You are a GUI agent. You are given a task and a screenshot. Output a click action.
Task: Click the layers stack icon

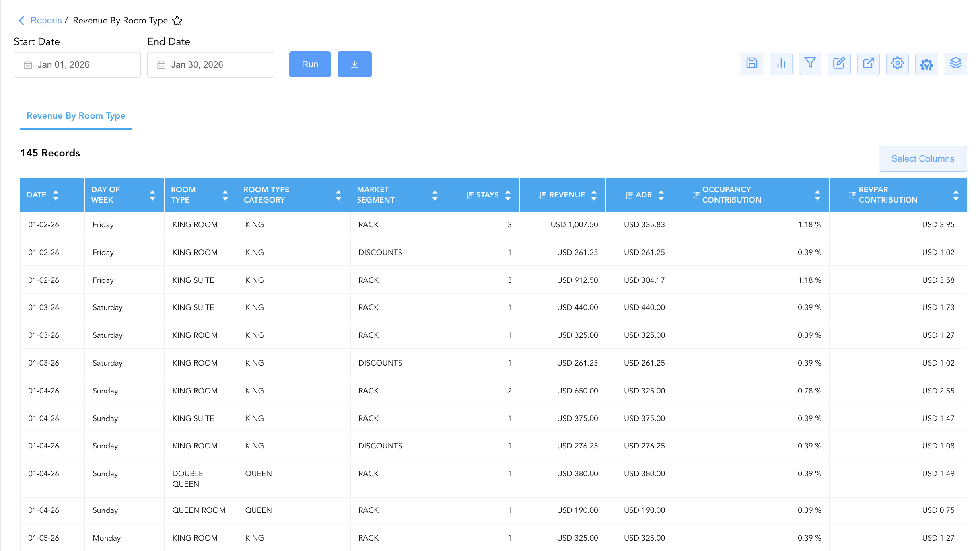click(955, 64)
